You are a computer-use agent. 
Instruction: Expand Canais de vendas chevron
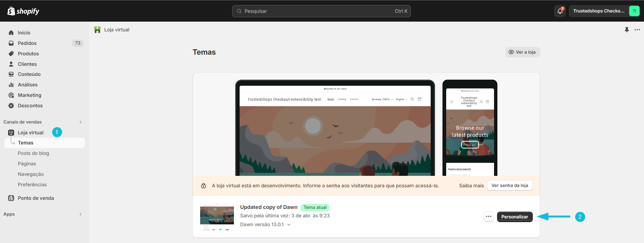81,122
